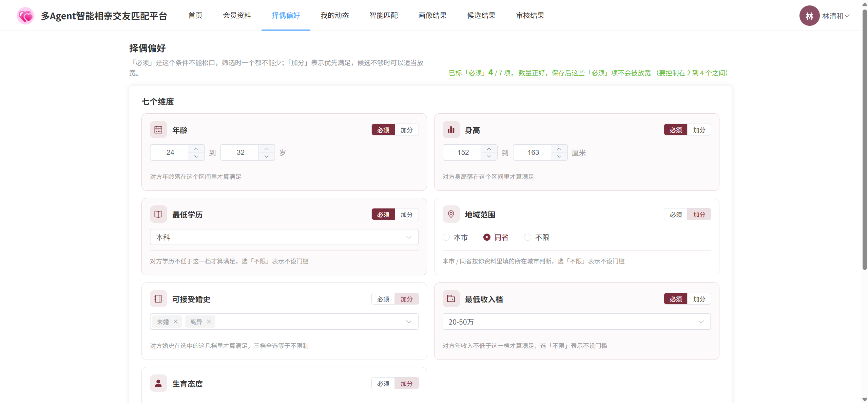Image resolution: width=868 pixels, height=403 pixels.
Task: Open the 择偶偏好 tab
Action: [286, 15]
